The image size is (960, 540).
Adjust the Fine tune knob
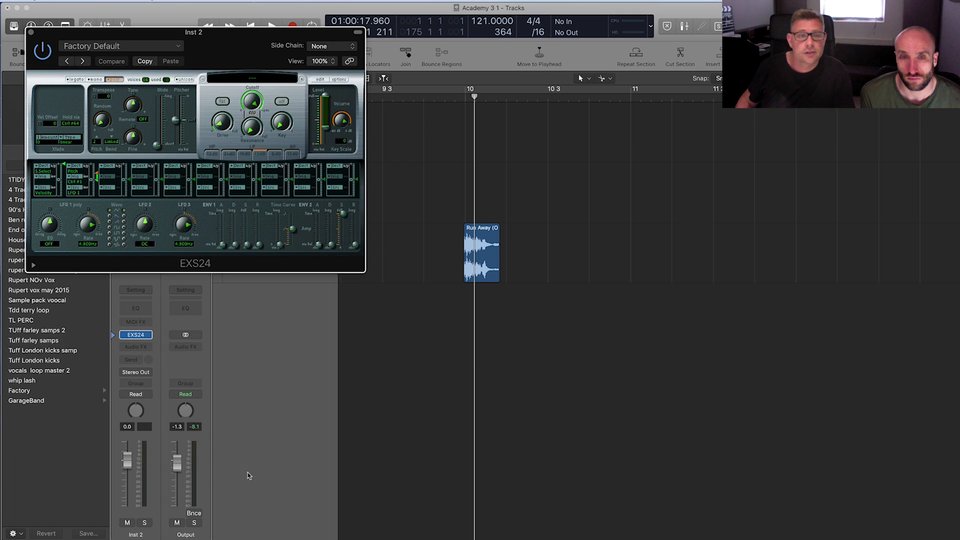[x=132, y=136]
